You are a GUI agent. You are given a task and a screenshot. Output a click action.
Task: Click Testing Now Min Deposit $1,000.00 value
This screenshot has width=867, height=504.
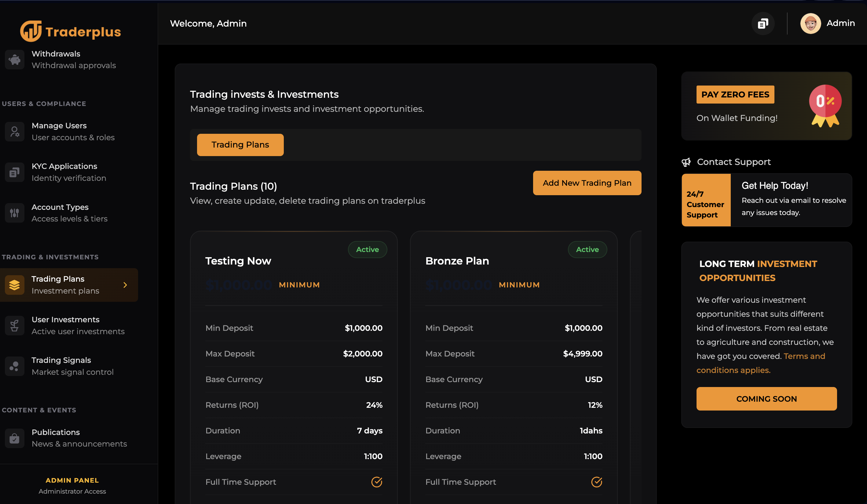[x=364, y=328]
